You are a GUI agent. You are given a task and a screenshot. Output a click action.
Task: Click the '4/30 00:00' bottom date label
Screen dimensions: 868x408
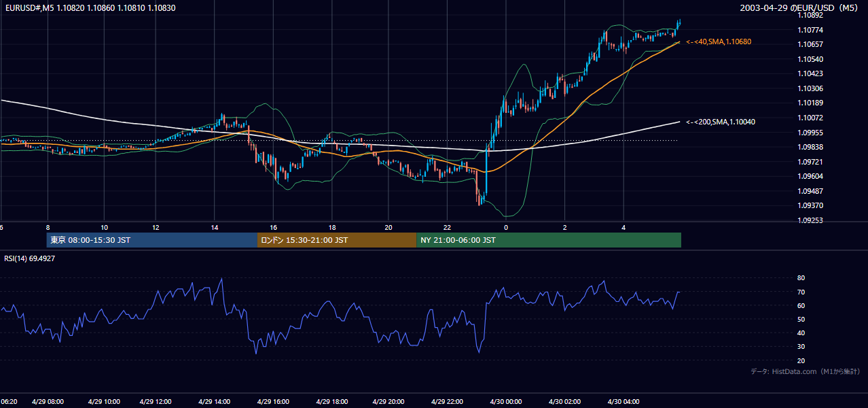pyautogui.click(x=506, y=401)
